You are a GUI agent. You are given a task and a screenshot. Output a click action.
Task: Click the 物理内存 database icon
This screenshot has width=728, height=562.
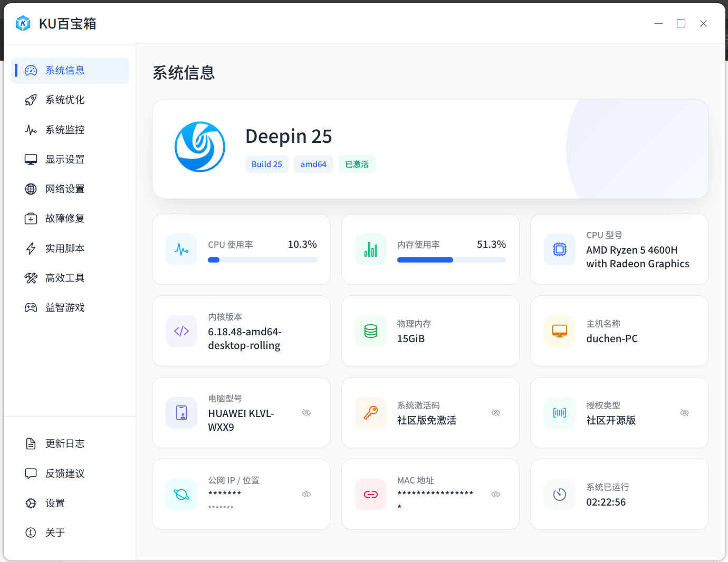(371, 331)
